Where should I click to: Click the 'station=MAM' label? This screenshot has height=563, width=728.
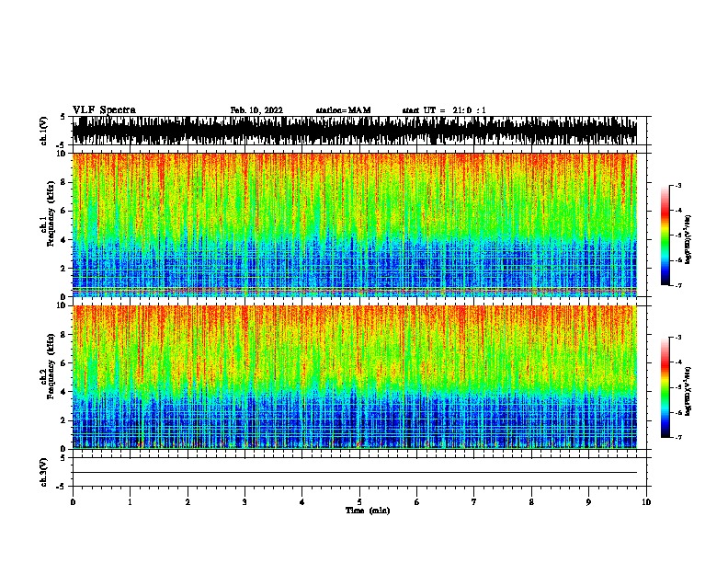(x=343, y=110)
